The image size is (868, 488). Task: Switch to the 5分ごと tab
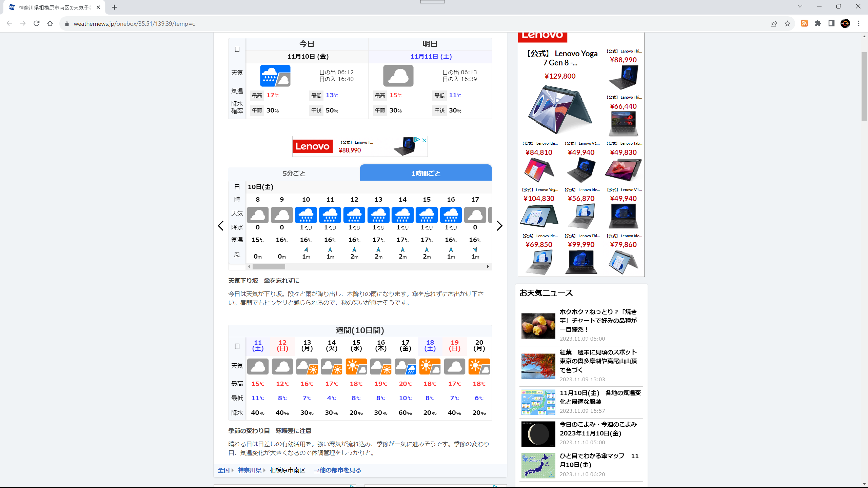(x=294, y=173)
